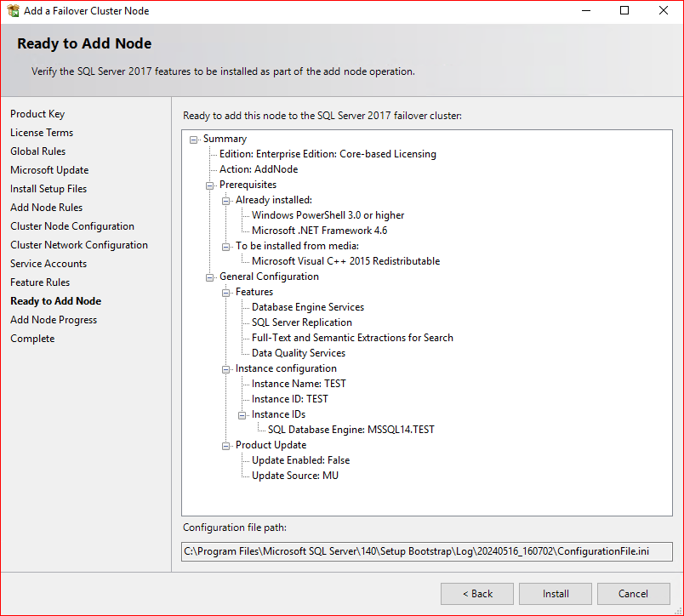Select Microsoft Visual C++ 2015 Redistributable row
This screenshot has height=616, width=684.
coord(346,261)
